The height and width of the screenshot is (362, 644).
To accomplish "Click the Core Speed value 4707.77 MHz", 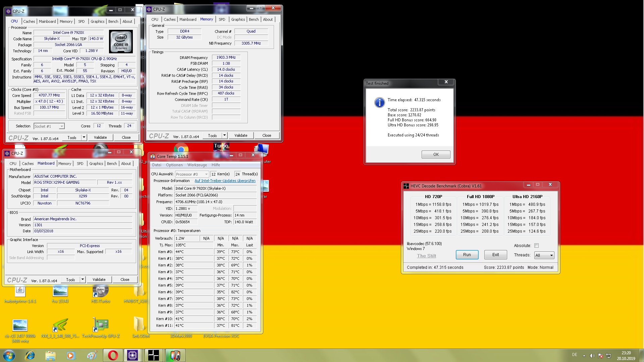I will coord(49,95).
